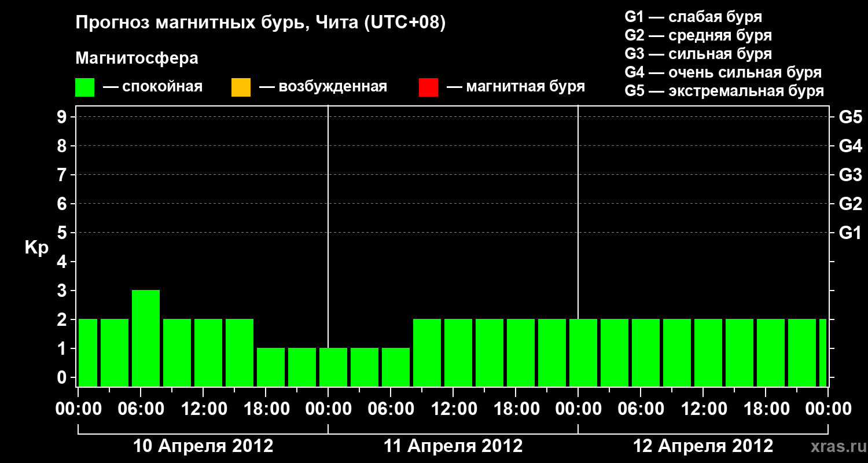Click the "12 Апреля 2012" date label
The image size is (868, 463).
click(x=703, y=446)
